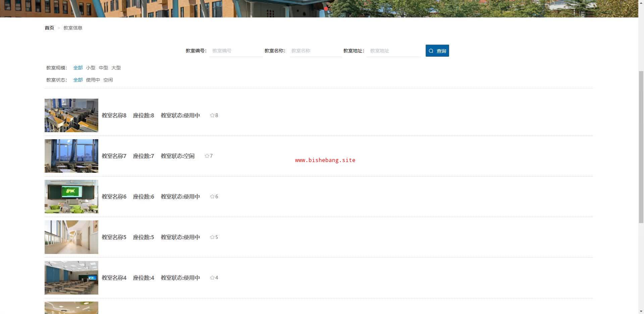Click the star icon beside 教室名称5
Viewport: 644px width, 314px height.
(212, 237)
